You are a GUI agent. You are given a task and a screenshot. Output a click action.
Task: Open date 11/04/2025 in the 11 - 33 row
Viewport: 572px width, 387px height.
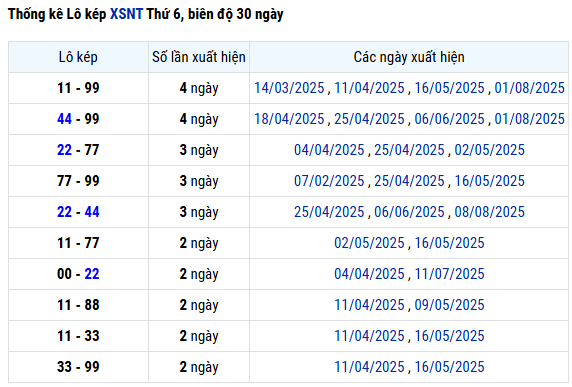pos(369,336)
